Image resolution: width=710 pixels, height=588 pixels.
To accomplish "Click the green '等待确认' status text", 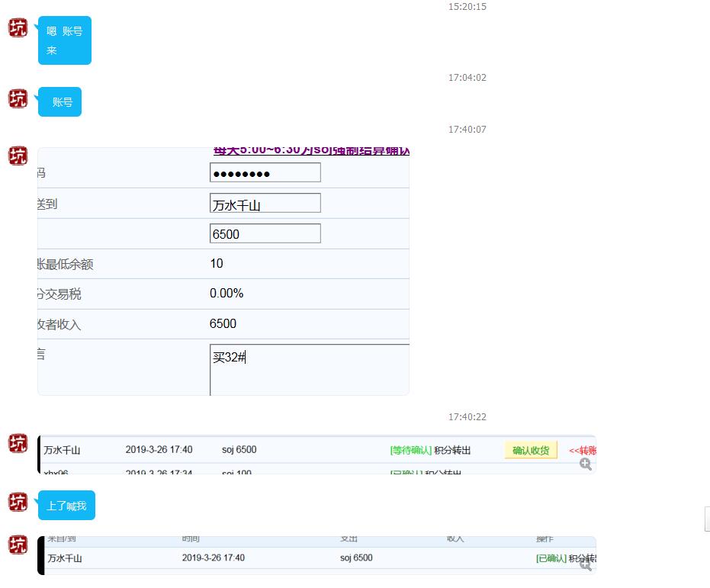I will point(410,451).
